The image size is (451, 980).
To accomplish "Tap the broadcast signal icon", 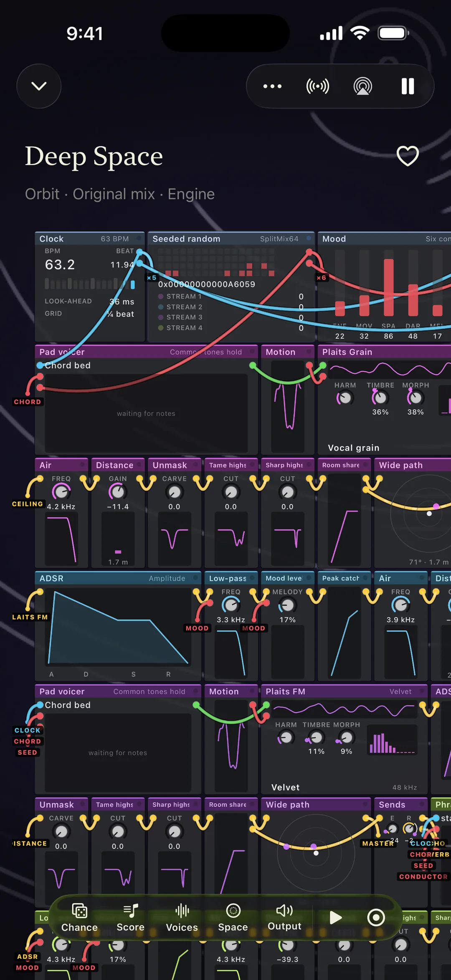I will pyautogui.click(x=318, y=86).
